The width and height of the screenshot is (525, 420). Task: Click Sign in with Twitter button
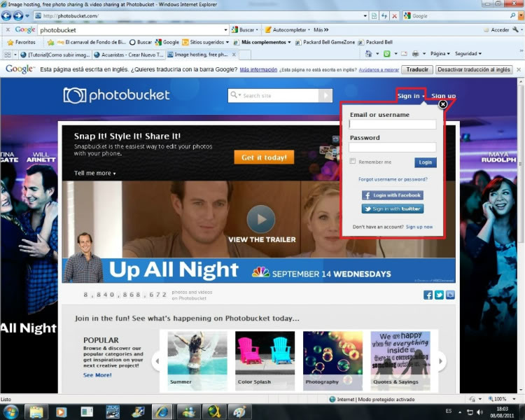[x=393, y=209]
